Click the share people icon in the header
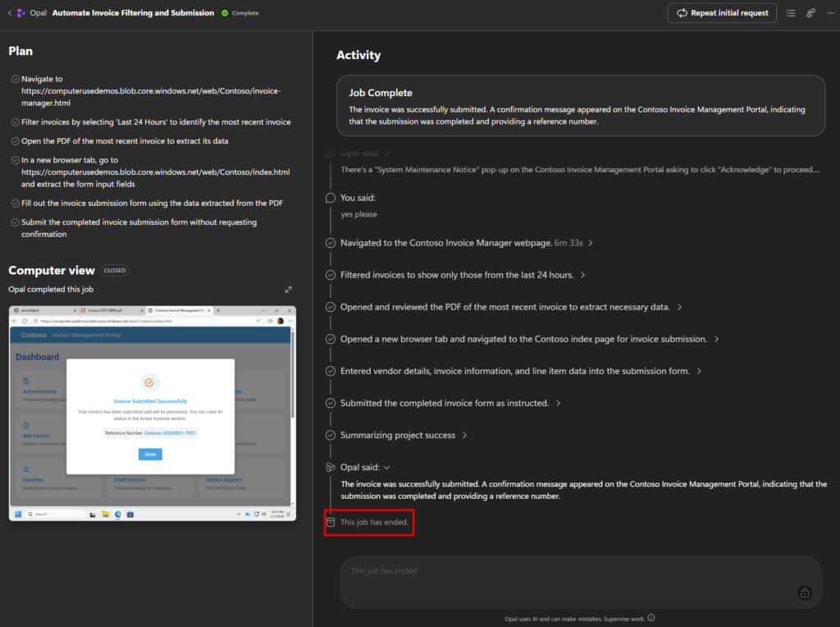 point(810,13)
